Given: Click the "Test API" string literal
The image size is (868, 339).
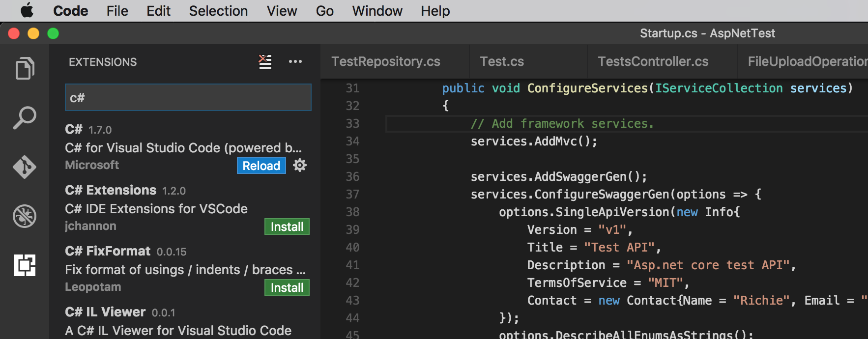Looking at the screenshot, I should point(619,248).
